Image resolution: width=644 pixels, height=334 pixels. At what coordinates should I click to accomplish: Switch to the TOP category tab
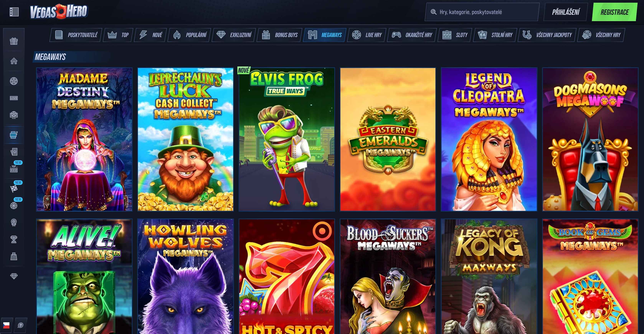click(118, 35)
